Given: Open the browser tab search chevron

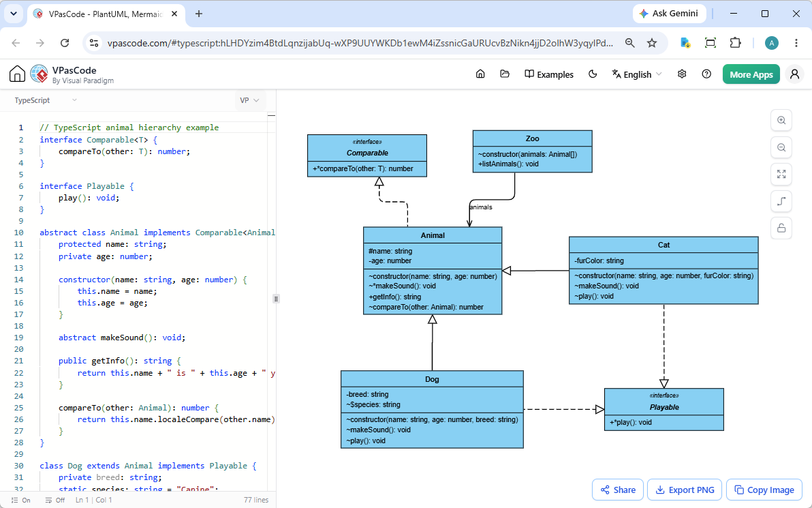Looking at the screenshot, I should 14,14.
